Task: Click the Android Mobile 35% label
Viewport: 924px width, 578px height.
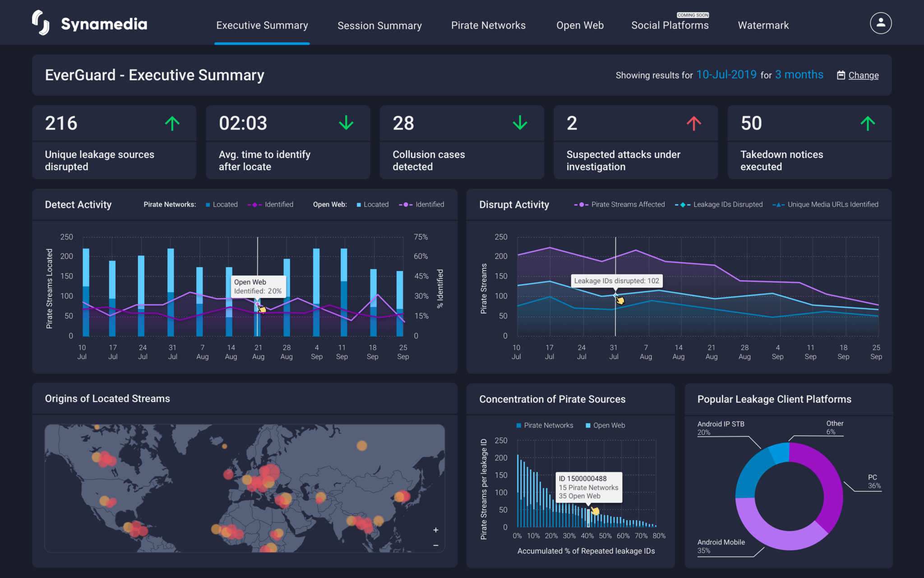Action: pos(721,546)
